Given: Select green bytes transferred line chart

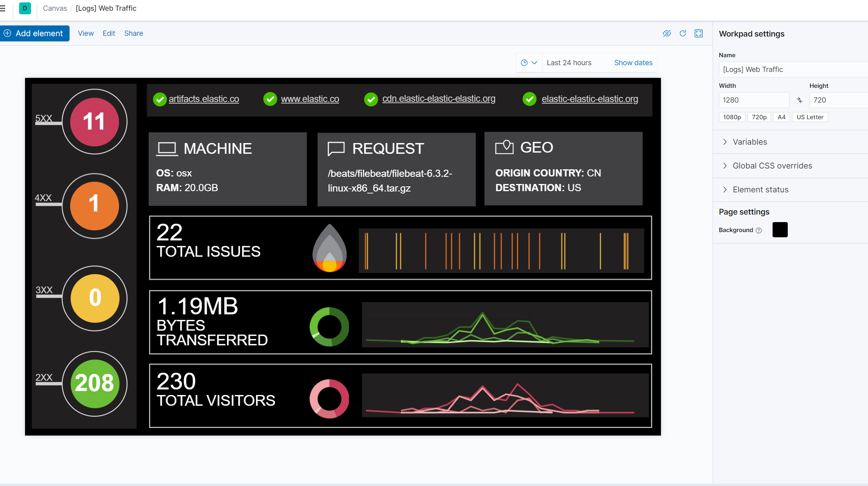Looking at the screenshot, I should 505,325.
